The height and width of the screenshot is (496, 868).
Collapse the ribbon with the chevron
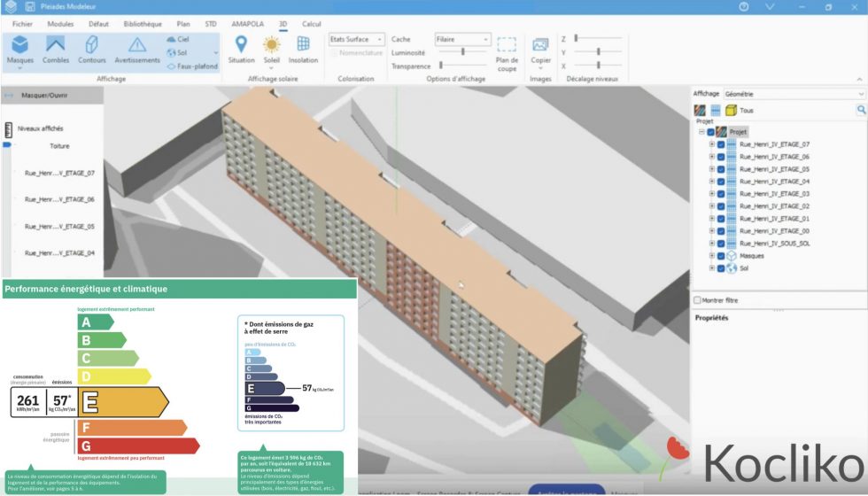[x=860, y=79]
